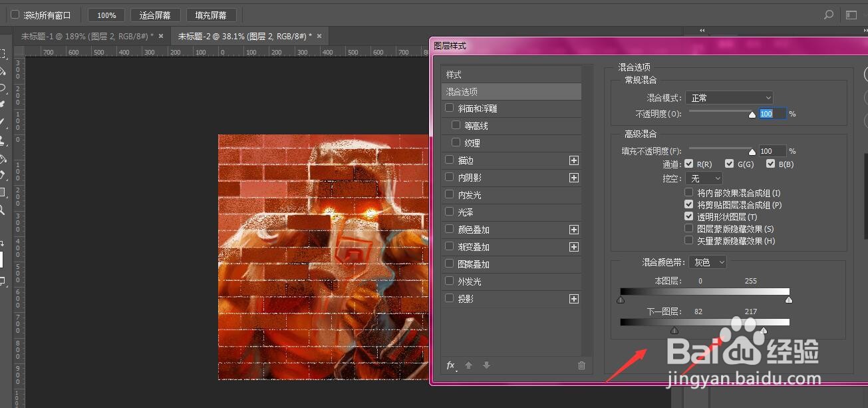The image size is (868, 408).
Task: Toggle the R(R) channel checkbox
Action: pyautogui.click(x=689, y=164)
